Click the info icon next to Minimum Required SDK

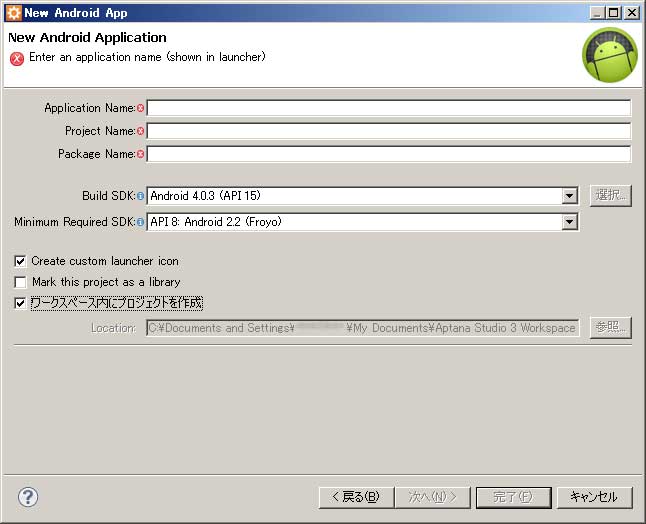click(140, 222)
